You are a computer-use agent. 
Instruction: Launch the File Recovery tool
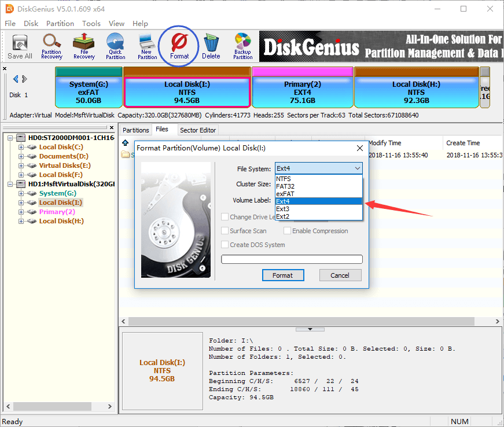tap(84, 46)
